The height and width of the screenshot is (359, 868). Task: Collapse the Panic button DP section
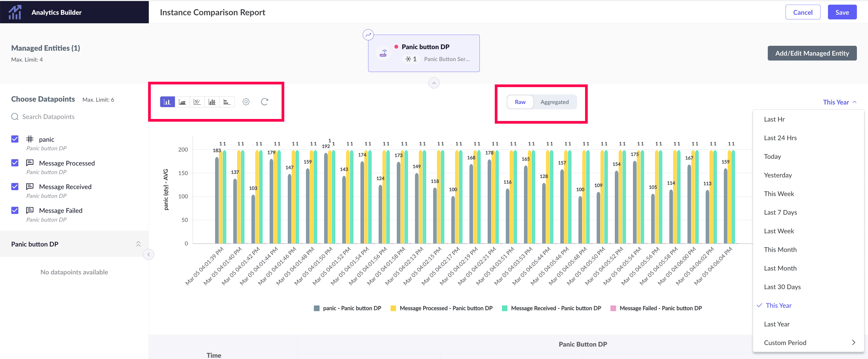(x=138, y=244)
